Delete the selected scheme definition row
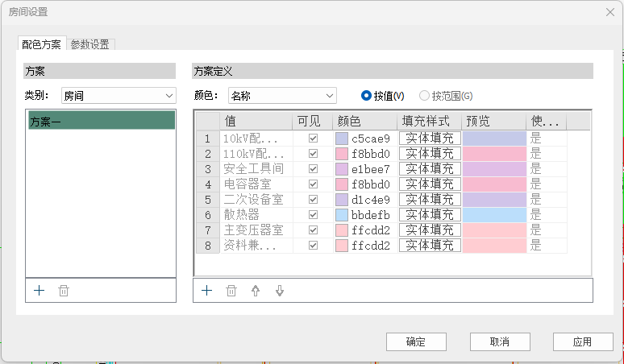 tap(231, 291)
